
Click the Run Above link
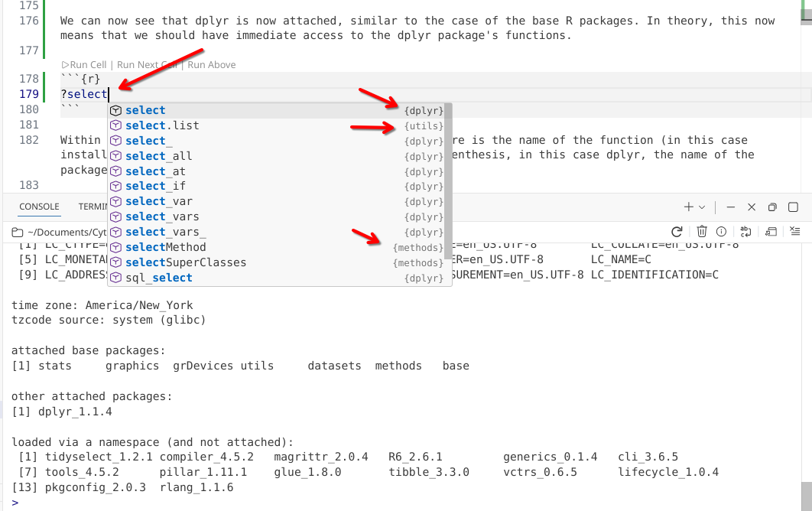tap(212, 65)
